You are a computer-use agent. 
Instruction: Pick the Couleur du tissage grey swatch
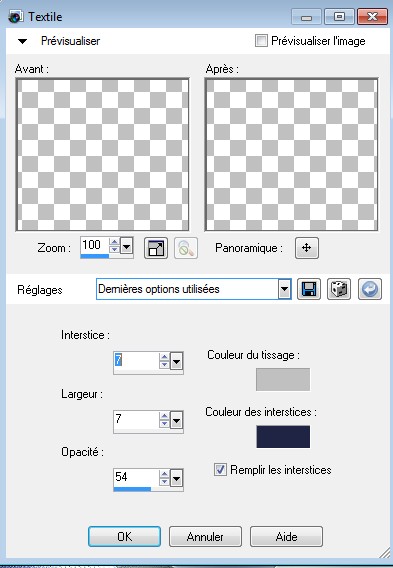(x=283, y=379)
